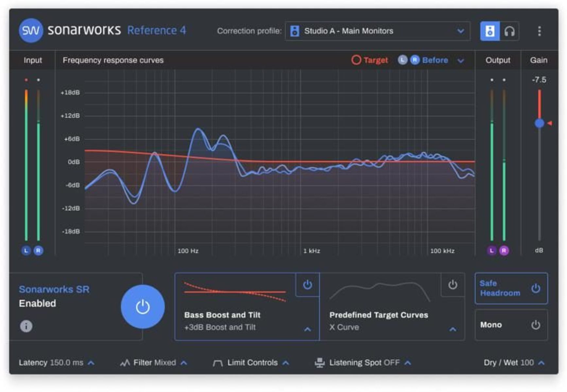Click 'Frequency response curves' header
Image resolution: width=567 pixels, height=392 pixels.
(113, 60)
